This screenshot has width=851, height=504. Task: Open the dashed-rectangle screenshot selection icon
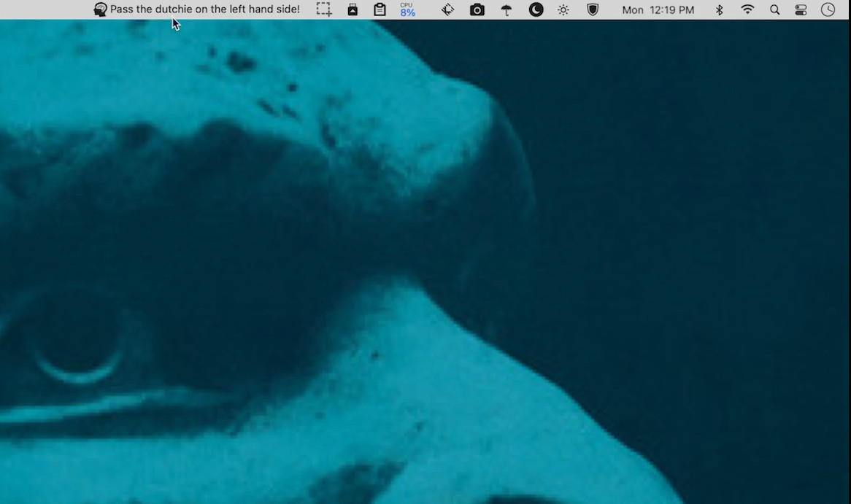(x=324, y=9)
